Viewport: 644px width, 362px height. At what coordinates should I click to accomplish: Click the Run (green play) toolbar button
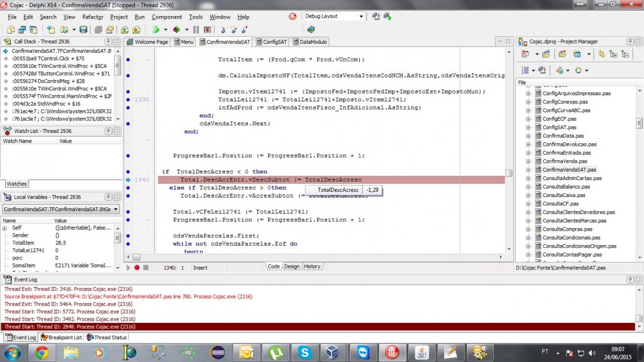(156, 30)
